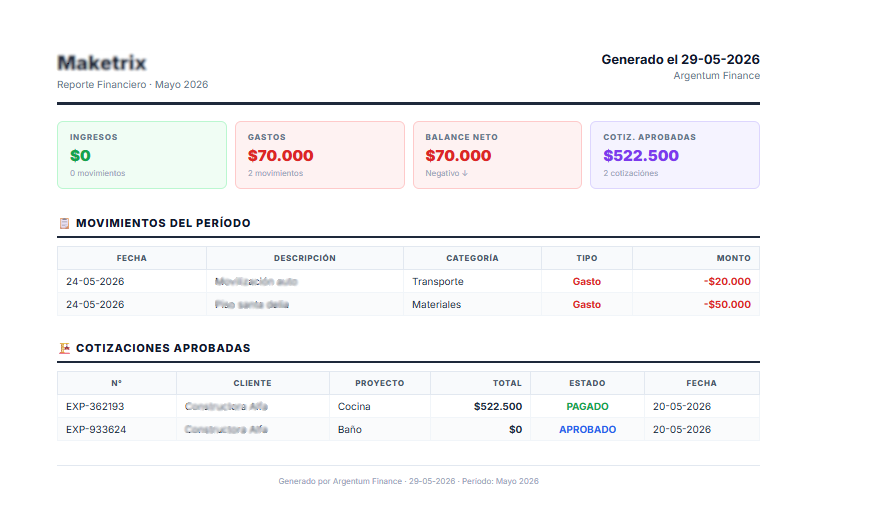Viewport: 877px width, 512px height.
Task: Click the PAGADO status label
Action: [587, 407]
